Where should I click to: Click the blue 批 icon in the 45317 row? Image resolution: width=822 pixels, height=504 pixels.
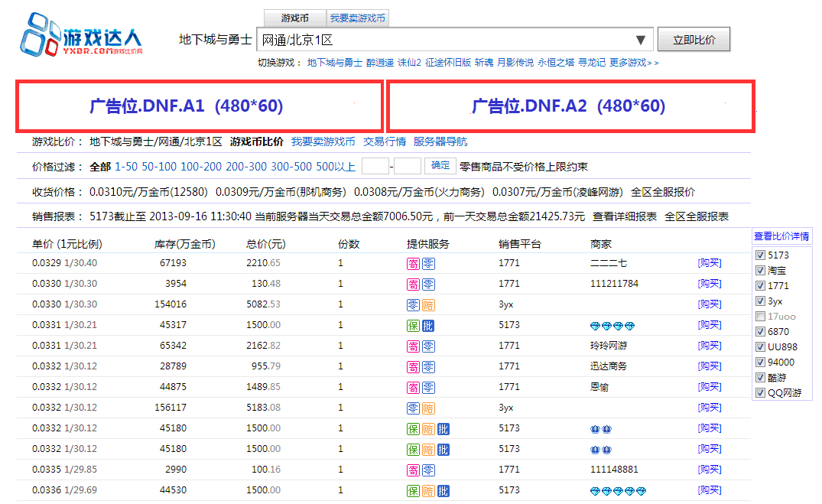pos(428,326)
